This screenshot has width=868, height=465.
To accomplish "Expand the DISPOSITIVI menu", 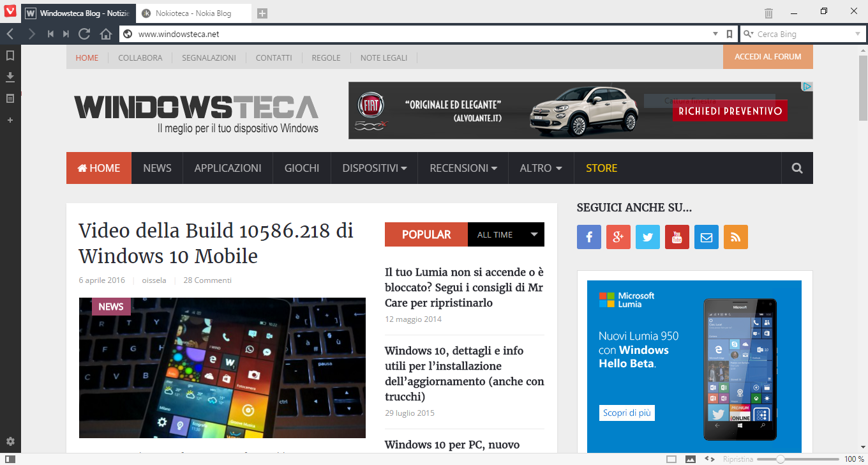I will tap(375, 168).
